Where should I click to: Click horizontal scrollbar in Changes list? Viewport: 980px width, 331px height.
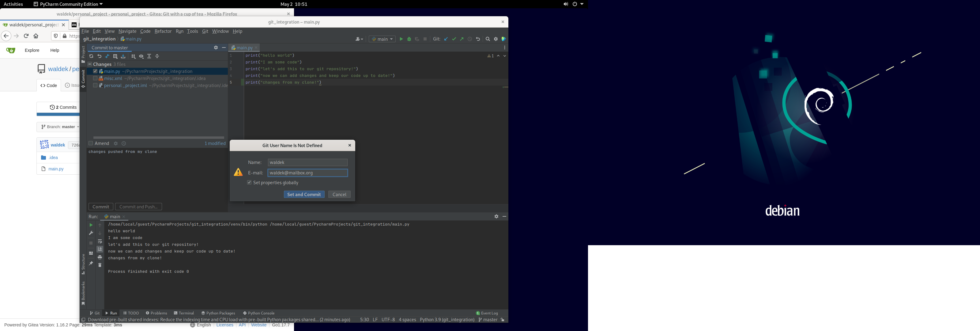[x=159, y=138]
